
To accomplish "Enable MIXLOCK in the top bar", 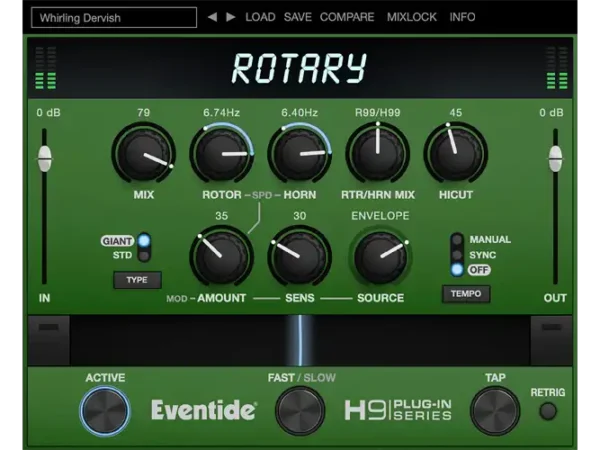I will tap(411, 17).
